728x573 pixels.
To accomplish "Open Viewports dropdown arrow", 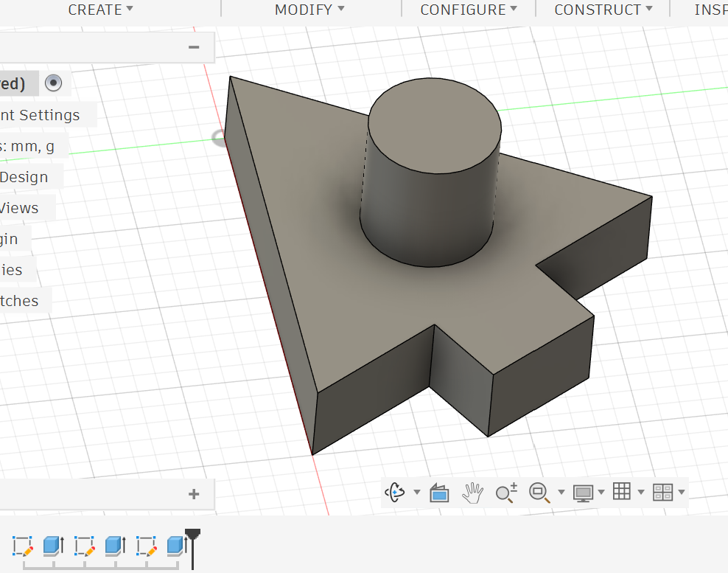I will (x=682, y=492).
